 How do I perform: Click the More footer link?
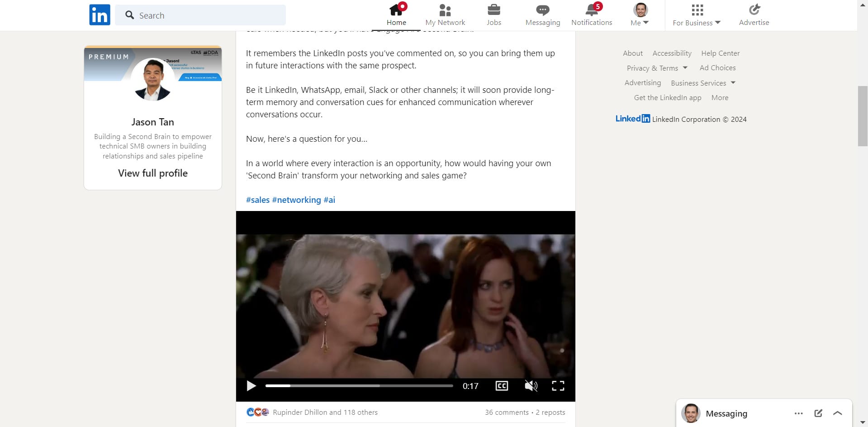pyautogui.click(x=720, y=97)
